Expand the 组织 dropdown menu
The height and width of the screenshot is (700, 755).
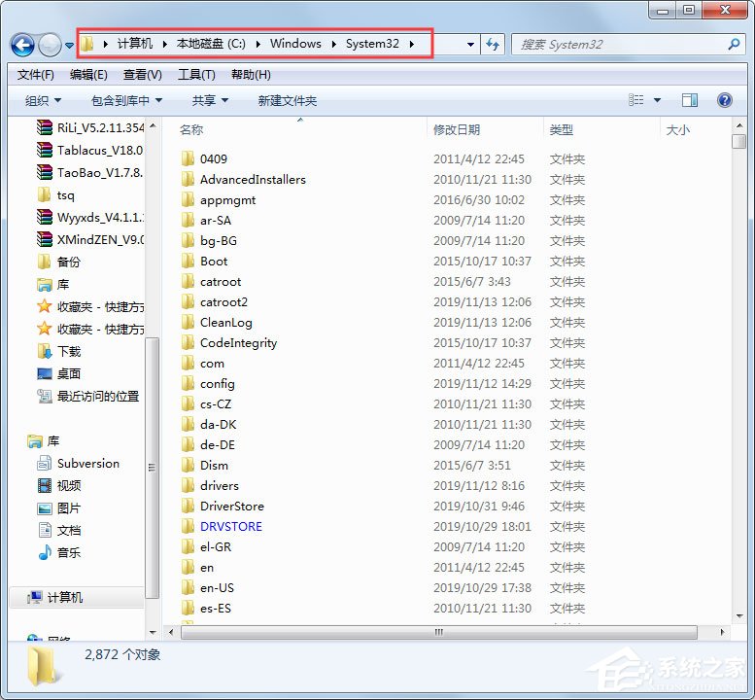pos(43,100)
